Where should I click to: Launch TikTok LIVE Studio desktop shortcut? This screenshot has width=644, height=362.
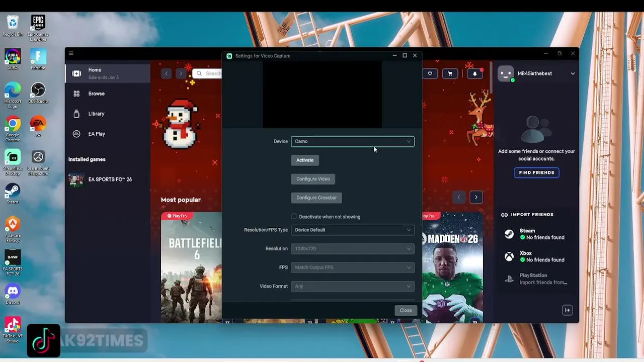point(13,330)
